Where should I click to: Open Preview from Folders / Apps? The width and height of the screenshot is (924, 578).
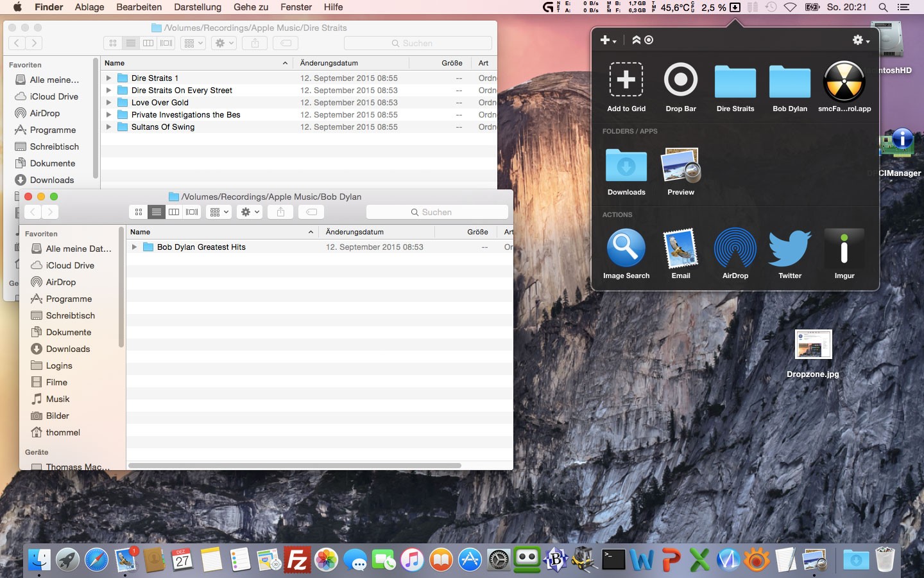pyautogui.click(x=680, y=166)
